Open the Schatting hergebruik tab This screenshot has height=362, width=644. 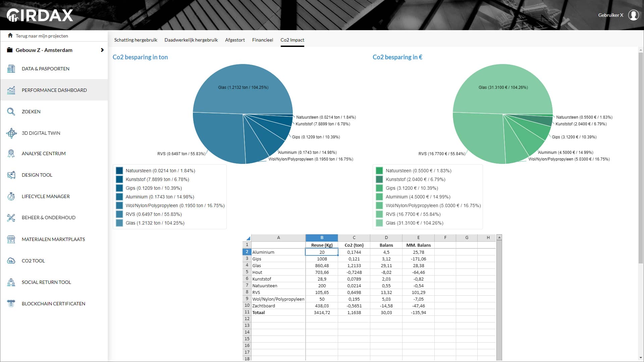136,40
